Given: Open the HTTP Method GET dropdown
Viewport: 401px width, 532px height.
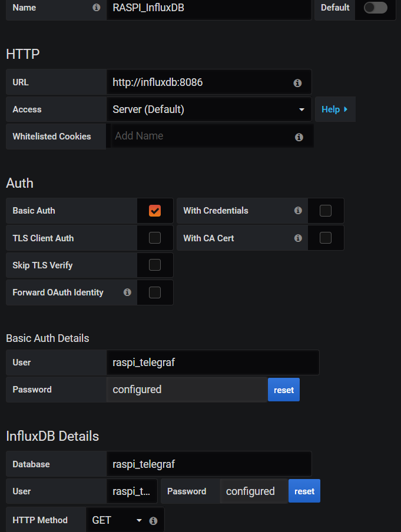Looking at the screenshot, I should coord(117,520).
